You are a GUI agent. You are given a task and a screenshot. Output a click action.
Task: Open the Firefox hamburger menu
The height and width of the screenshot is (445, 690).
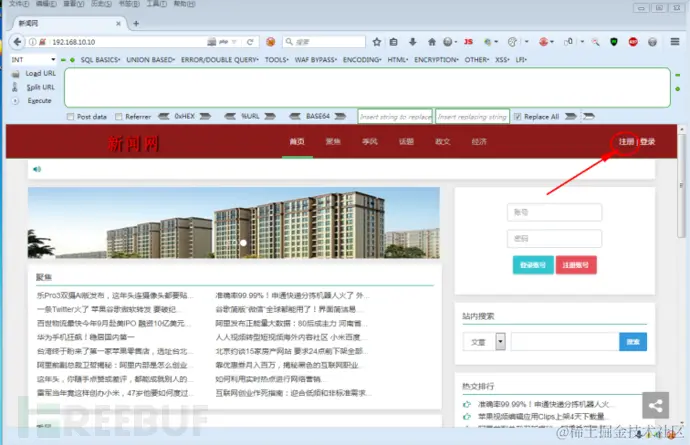[x=675, y=42]
